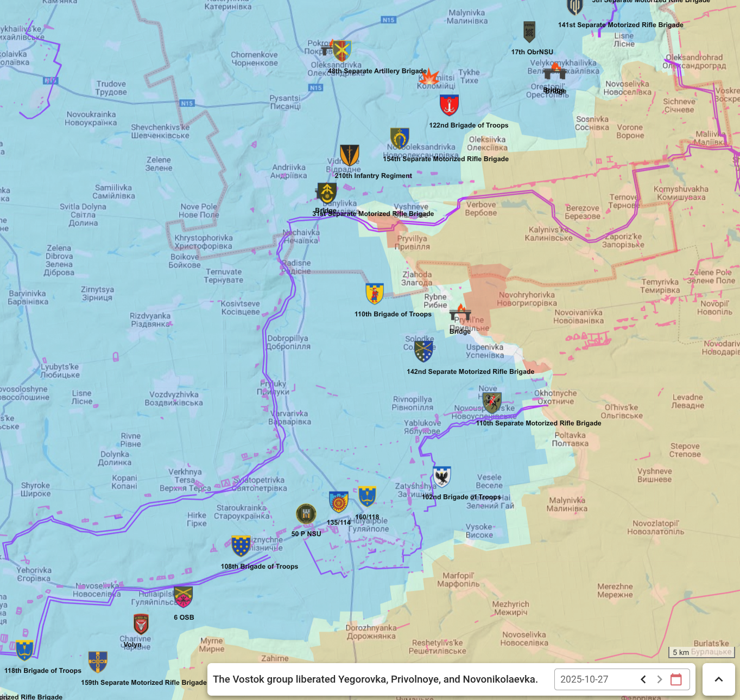
Task: Click the 5 km map scale indicator
Action: pos(701,652)
